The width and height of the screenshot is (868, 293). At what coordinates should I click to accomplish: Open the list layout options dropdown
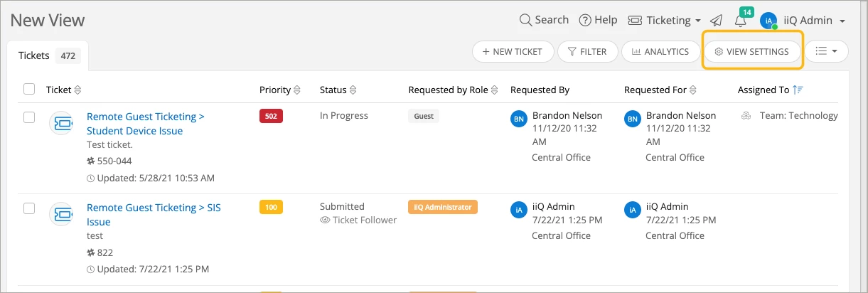pos(826,51)
